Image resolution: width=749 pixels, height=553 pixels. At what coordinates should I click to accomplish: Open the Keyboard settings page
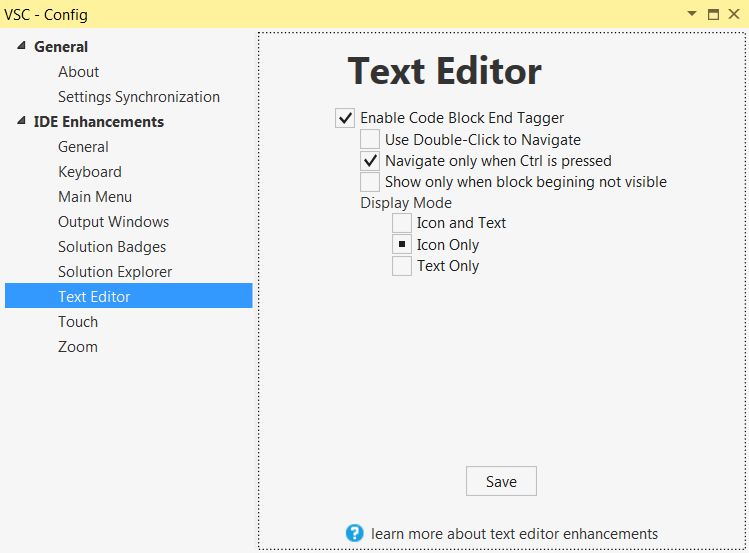click(90, 172)
